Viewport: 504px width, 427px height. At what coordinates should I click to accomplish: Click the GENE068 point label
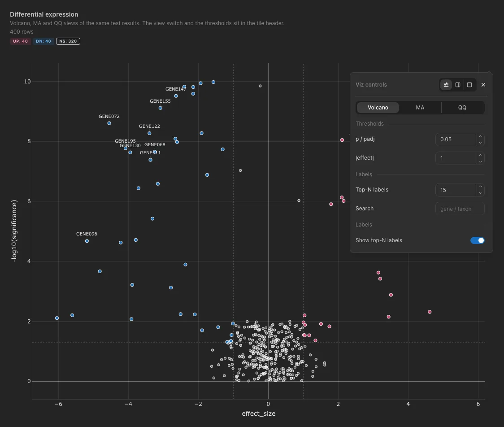(155, 145)
